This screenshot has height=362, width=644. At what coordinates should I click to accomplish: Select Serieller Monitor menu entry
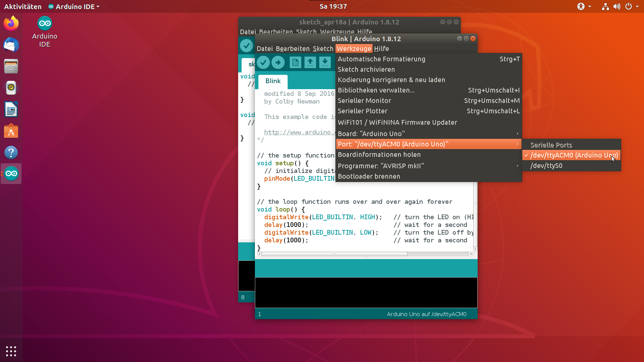pyautogui.click(x=429, y=101)
